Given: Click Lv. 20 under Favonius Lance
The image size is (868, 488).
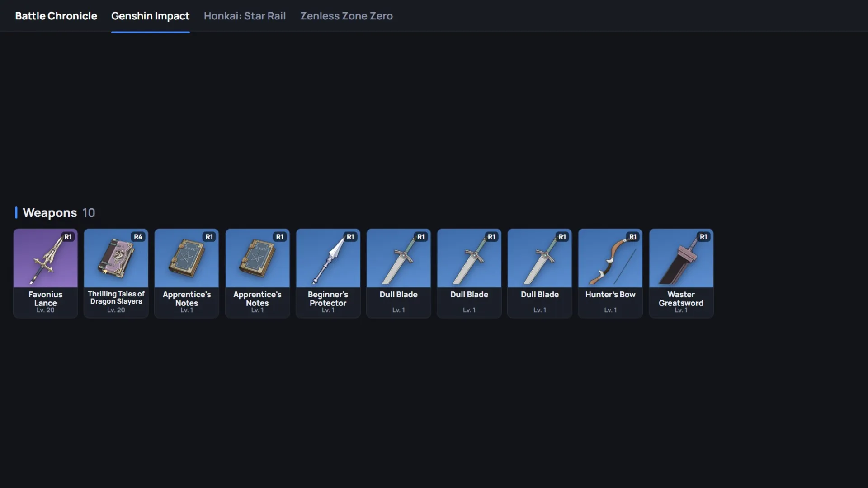Looking at the screenshot, I should 45,310.
